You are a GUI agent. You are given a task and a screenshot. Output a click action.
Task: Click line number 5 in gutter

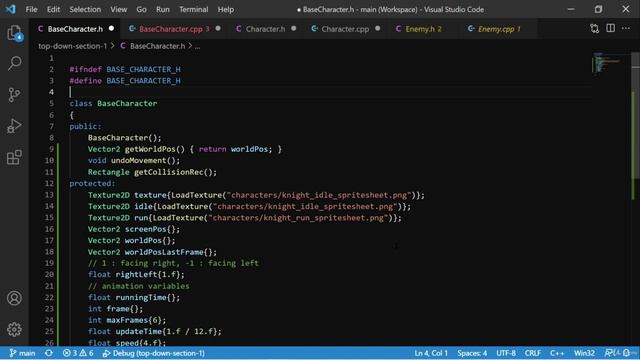pos(51,103)
